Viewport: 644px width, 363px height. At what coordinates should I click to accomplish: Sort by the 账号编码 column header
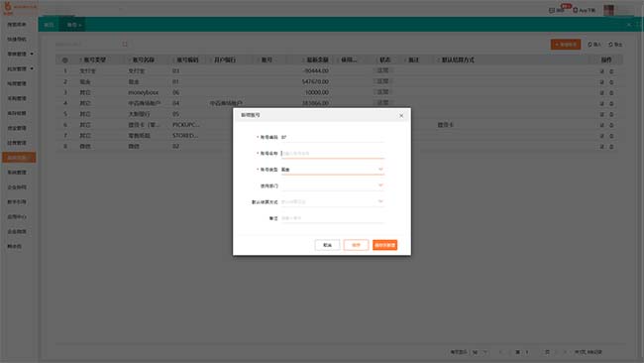[187, 60]
